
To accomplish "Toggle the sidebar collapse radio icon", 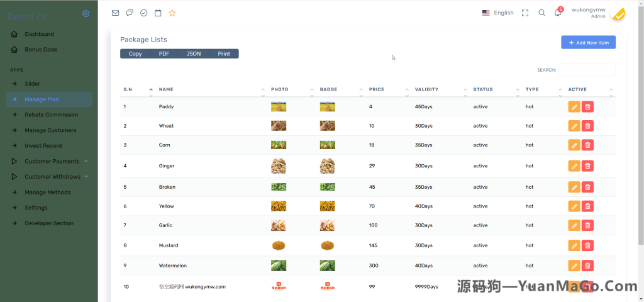I will click(86, 13).
